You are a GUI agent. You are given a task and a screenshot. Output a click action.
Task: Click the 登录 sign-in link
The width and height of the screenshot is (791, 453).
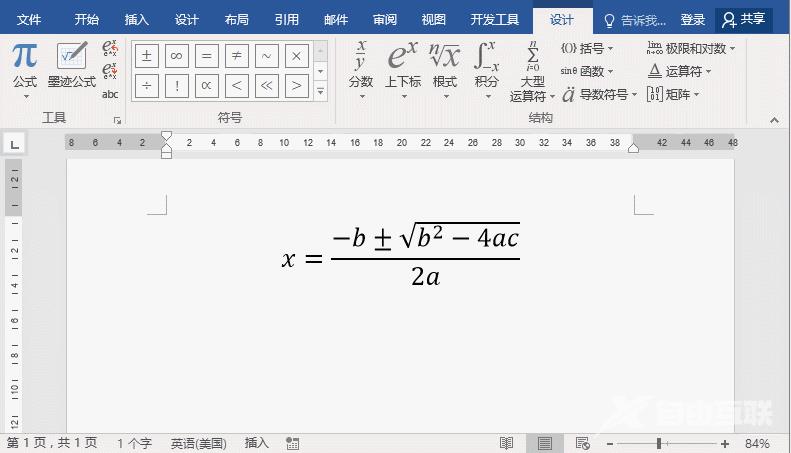point(692,19)
